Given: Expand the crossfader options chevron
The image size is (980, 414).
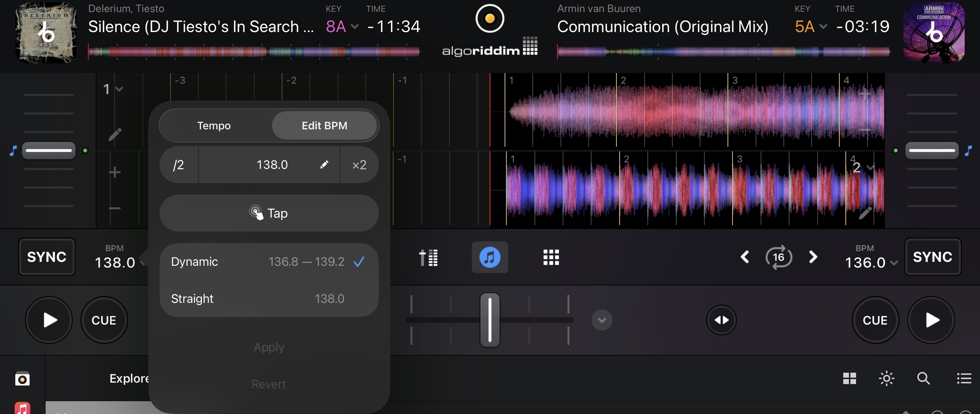Looking at the screenshot, I should pos(601,320).
